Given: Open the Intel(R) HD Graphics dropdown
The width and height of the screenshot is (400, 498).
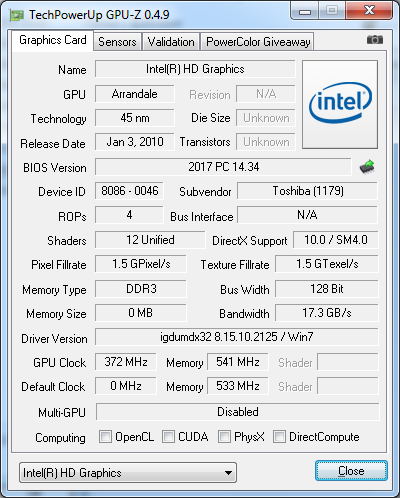Looking at the screenshot, I should click(128, 472).
